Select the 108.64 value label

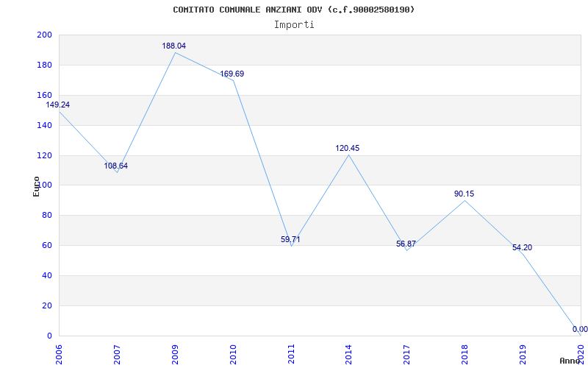click(116, 166)
